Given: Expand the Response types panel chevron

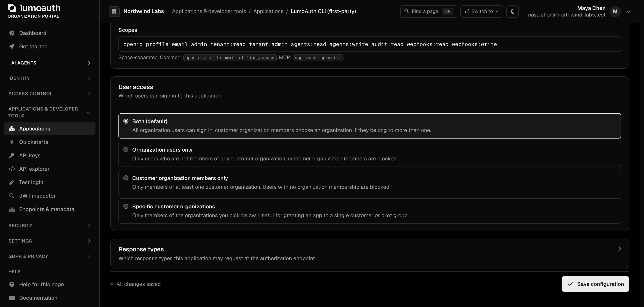Looking at the screenshot, I should click(x=619, y=249).
